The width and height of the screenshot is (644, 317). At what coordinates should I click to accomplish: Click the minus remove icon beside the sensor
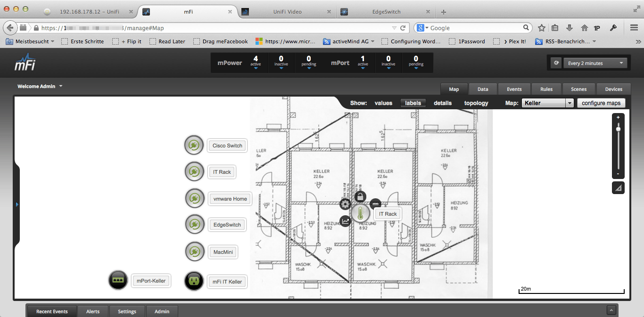point(375,204)
